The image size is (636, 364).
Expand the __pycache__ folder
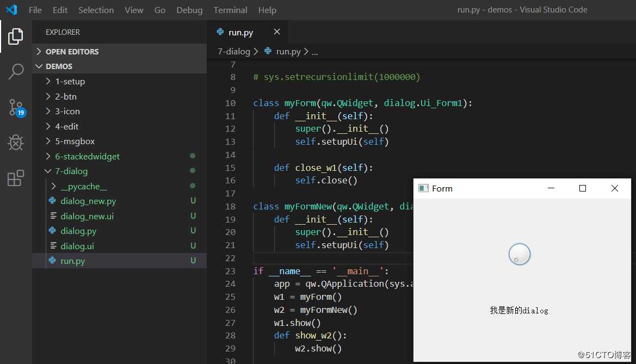click(x=84, y=186)
